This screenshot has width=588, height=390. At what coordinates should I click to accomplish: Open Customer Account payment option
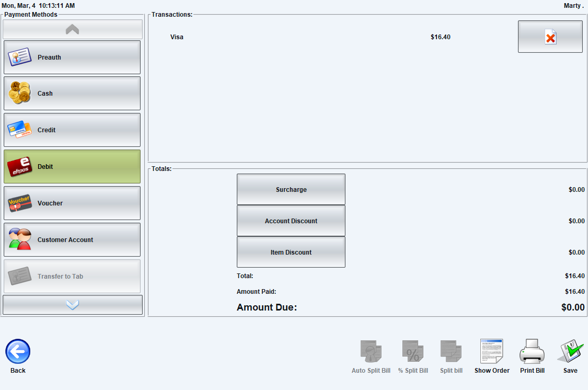pos(72,239)
